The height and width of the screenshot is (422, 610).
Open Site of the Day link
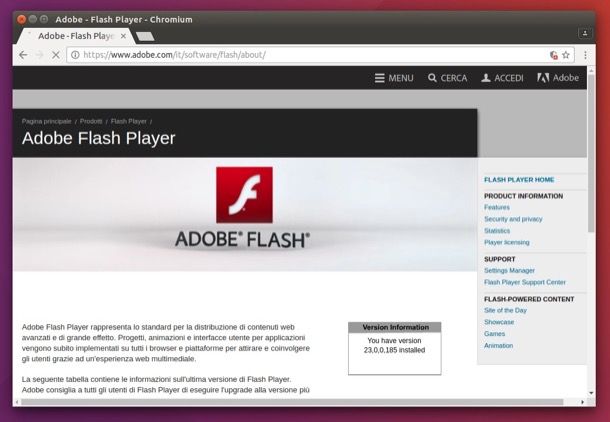(x=505, y=310)
